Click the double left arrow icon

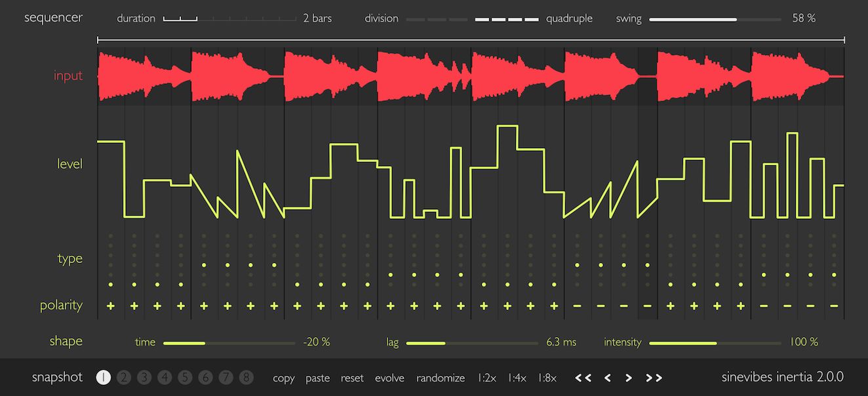coord(583,378)
